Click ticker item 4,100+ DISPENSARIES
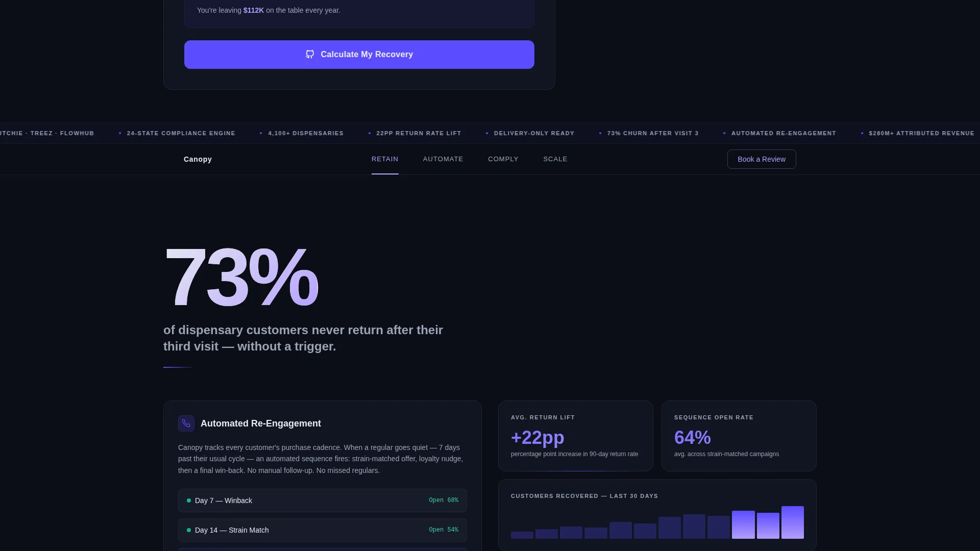980x551 pixels. (x=306, y=133)
